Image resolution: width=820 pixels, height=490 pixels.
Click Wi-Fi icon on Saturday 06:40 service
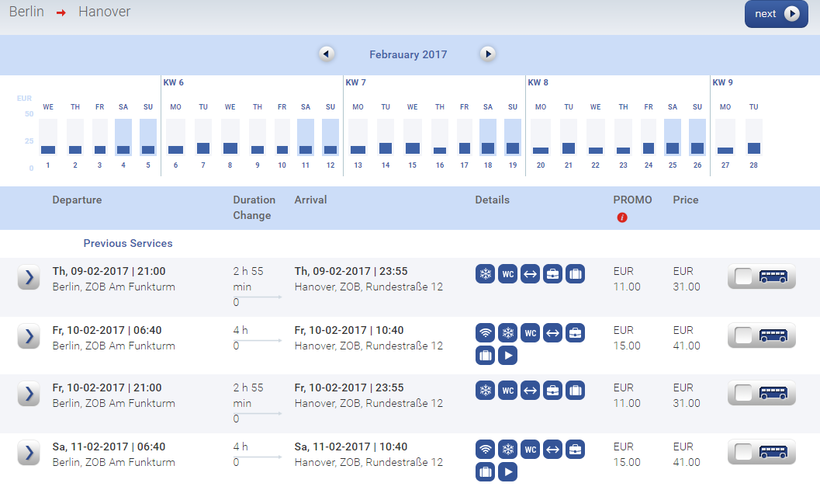[486, 448]
